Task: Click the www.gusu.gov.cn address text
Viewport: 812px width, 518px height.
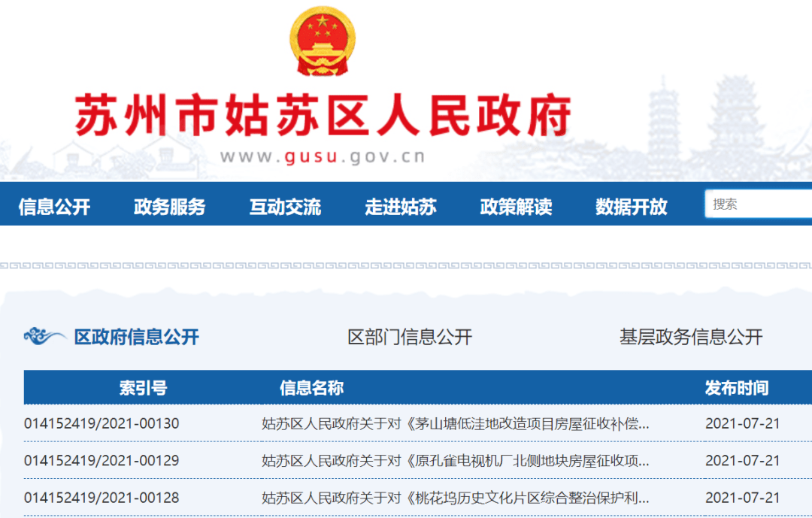Action: click(x=323, y=156)
